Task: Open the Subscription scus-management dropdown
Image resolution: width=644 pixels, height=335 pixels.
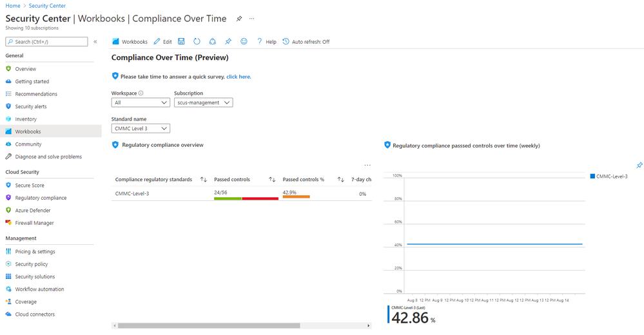Action: 203,102
